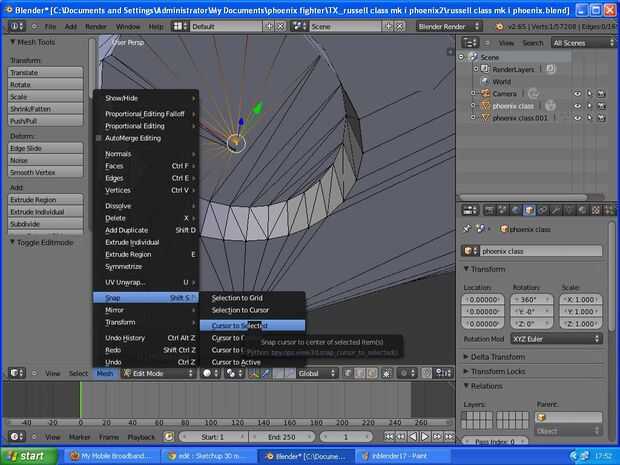The width and height of the screenshot is (620, 465).
Task: Click the pin icon in Properties header
Action: [467, 229]
